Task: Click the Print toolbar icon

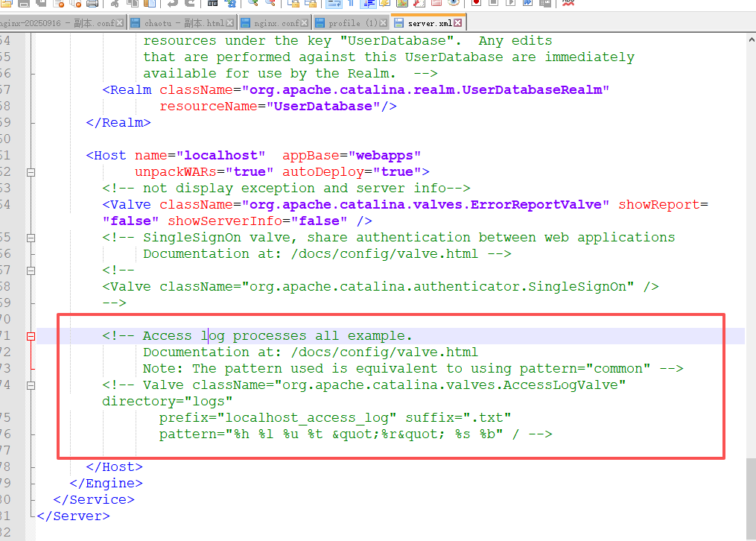Action: 92,3
